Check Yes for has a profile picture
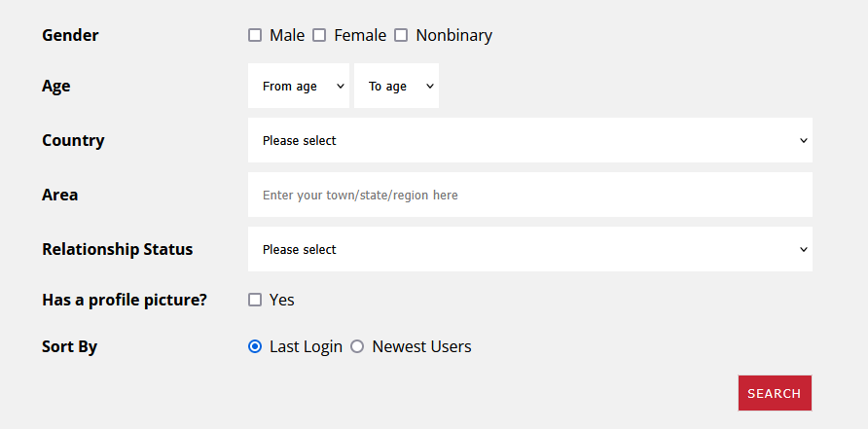This screenshot has height=429, width=868. pos(255,300)
